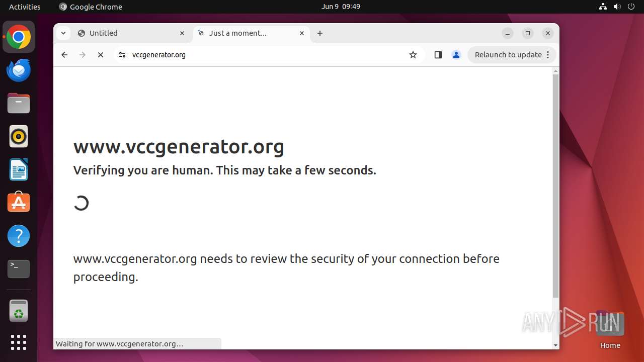Click the needs to review security text
The image size is (644, 362).
(x=286, y=267)
